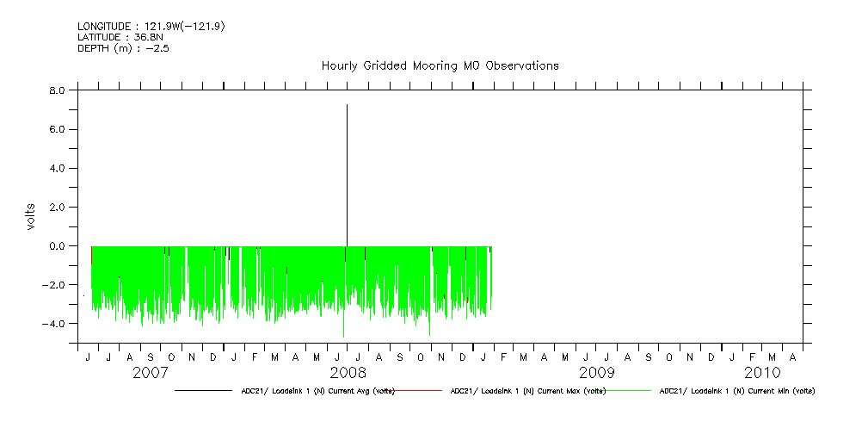Viewport: 868px width, 434px height.
Task: Click the tall black spike peak near 7 volts
Action: tap(347, 106)
